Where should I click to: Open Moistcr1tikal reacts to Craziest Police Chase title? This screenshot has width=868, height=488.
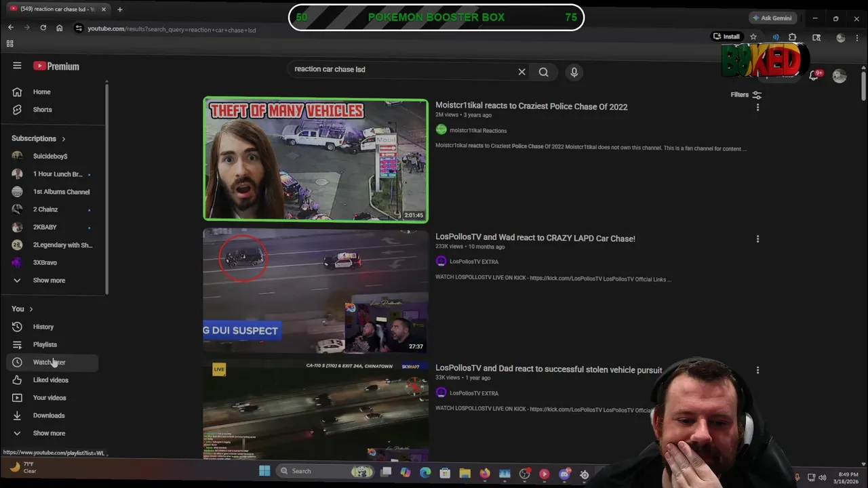coord(531,106)
